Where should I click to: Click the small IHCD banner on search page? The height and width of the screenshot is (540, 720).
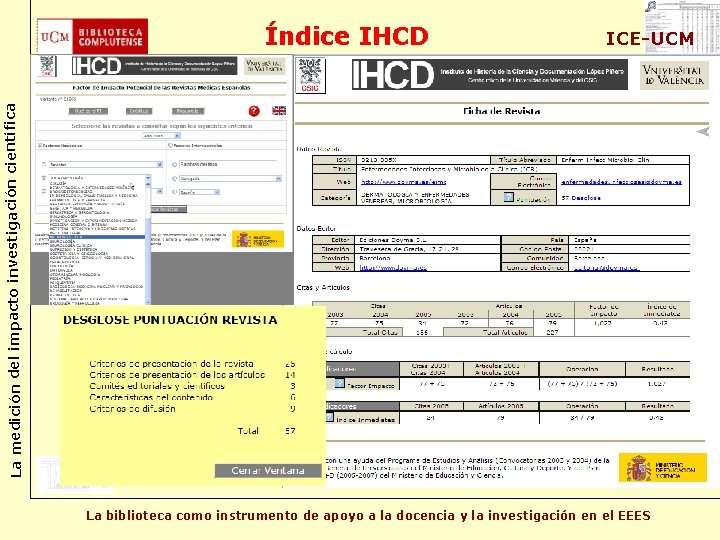coord(154,66)
